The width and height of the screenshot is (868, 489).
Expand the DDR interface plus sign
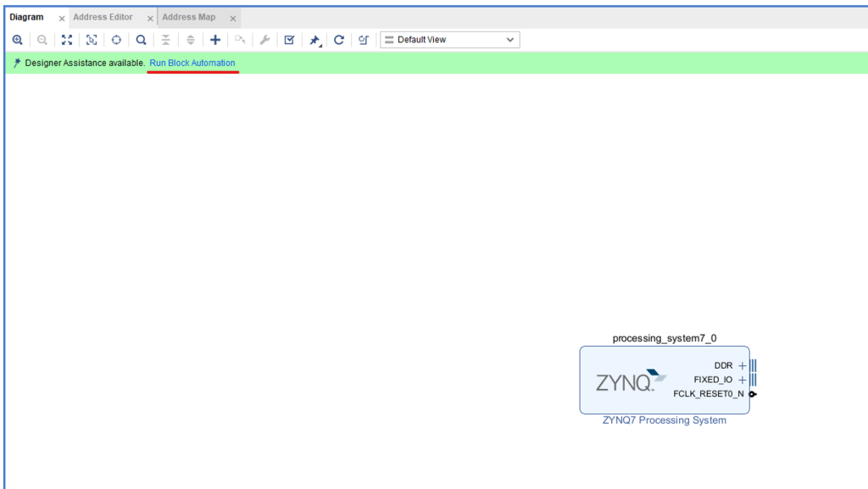click(743, 365)
